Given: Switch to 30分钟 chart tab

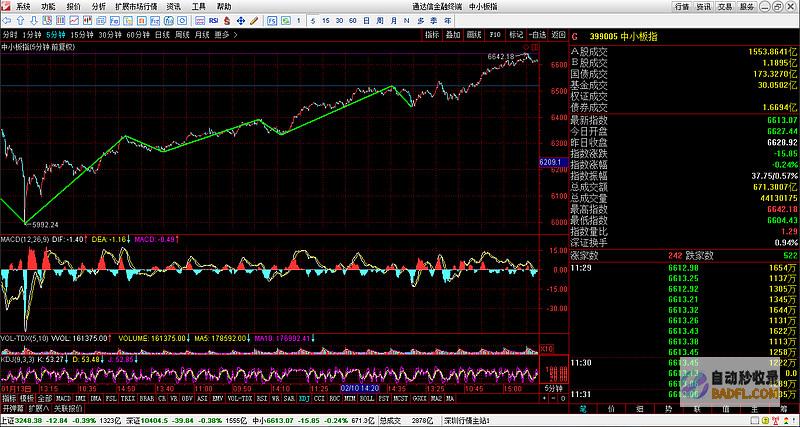Looking at the screenshot, I should point(110,35).
